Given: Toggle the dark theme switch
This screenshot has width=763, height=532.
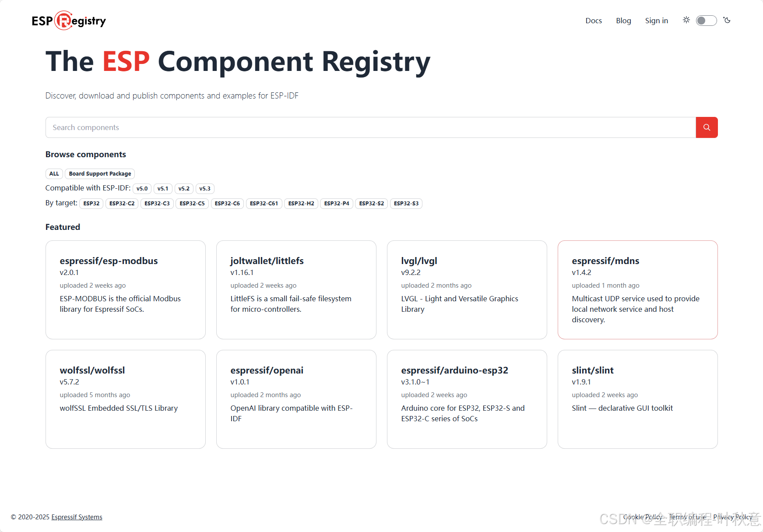Looking at the screenshot, I should pos(706,21).
